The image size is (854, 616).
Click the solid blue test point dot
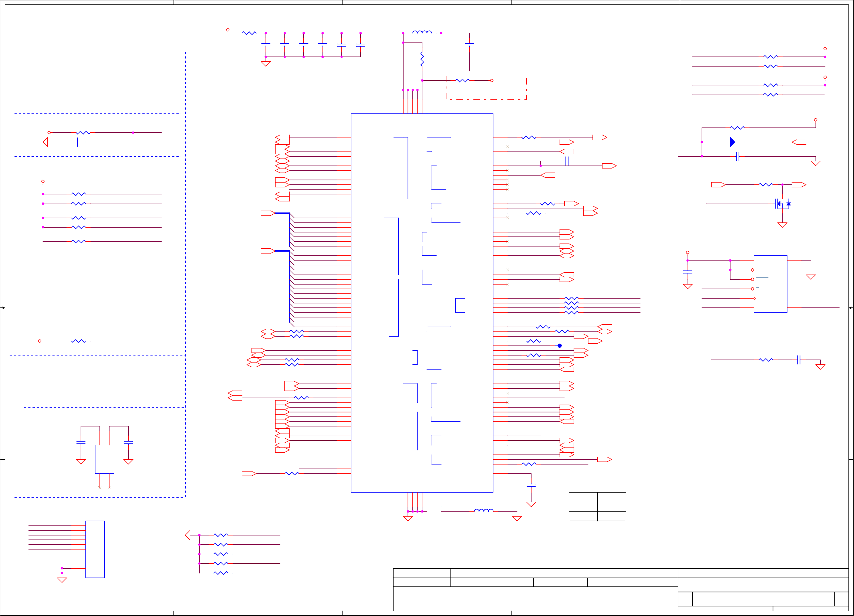pyautogui.click(x=560, y=346)
